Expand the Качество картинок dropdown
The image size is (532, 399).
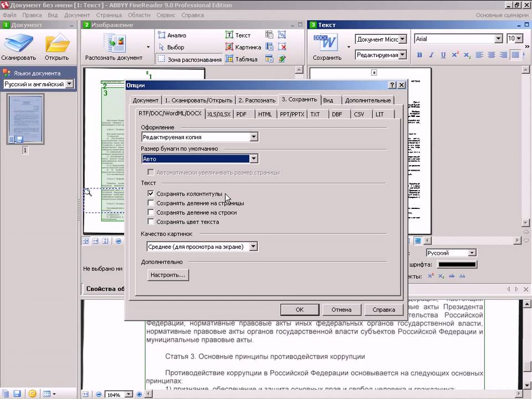pos(253,247)
